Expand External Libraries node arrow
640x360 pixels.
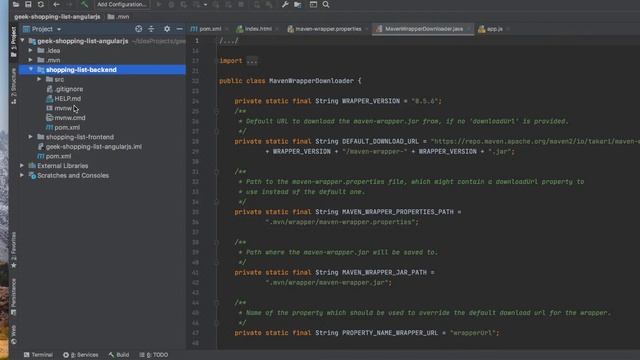(x=22, y=166)
